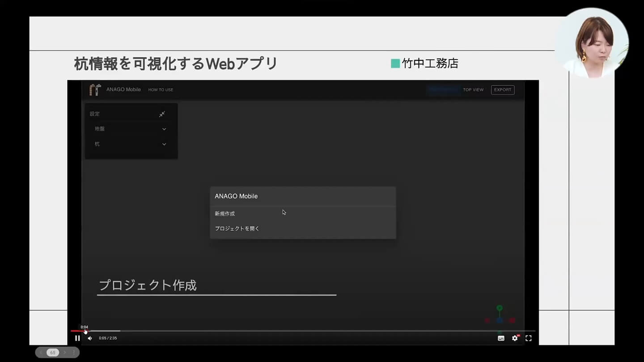Switch to TOP VIEW
The image size is (644, 362).
(473, 90)
